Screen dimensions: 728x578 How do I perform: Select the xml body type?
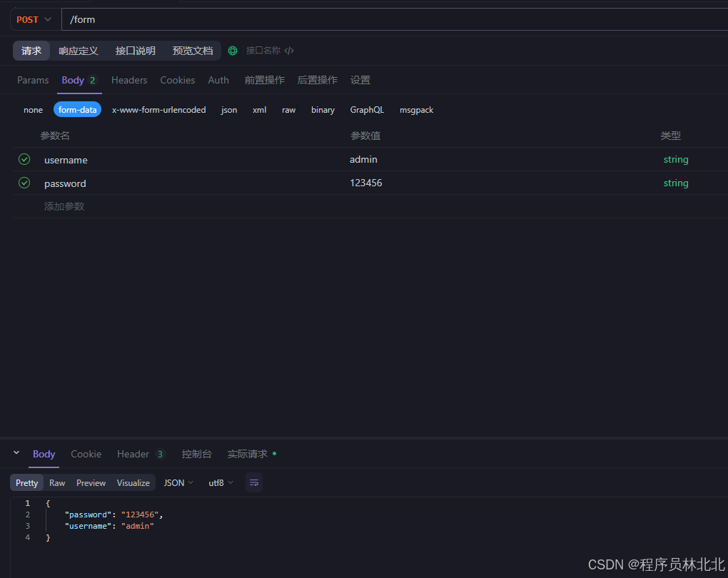coord(260,110)
